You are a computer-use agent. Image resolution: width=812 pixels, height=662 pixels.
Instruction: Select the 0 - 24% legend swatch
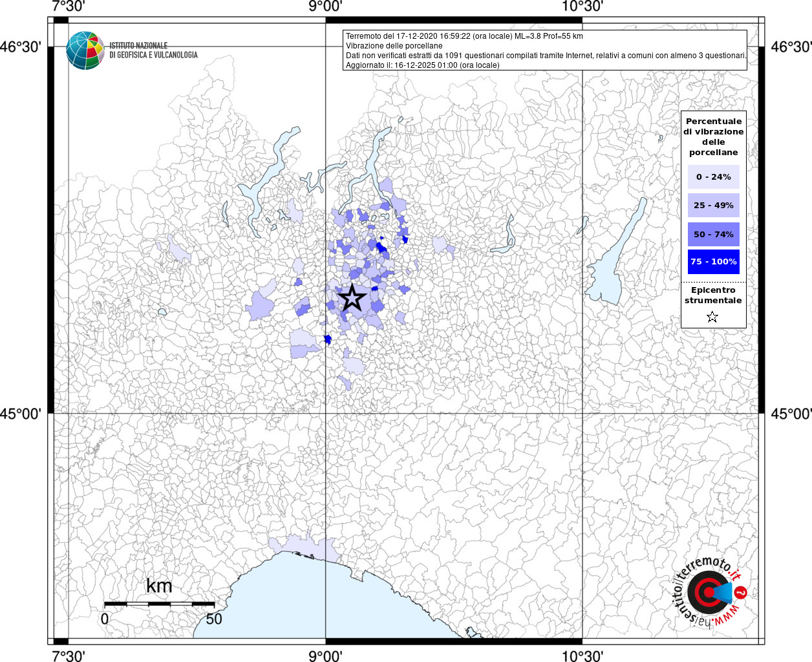[x=714, y=177]
